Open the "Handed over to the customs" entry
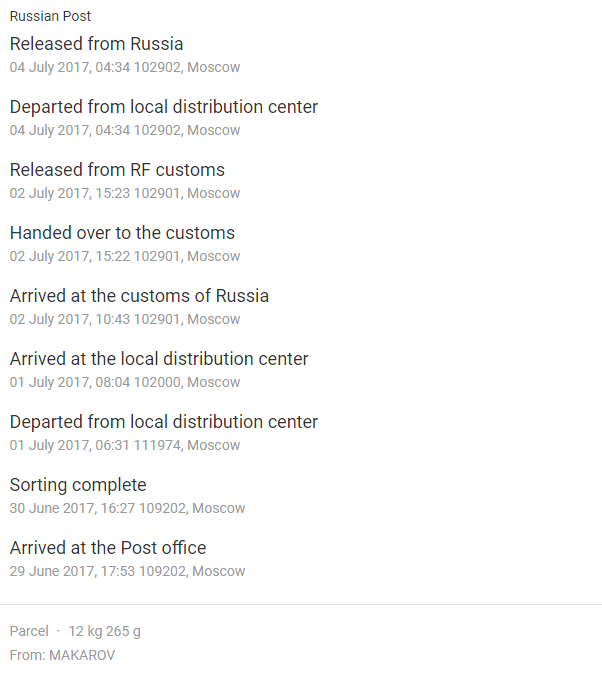 coord(122,233)
